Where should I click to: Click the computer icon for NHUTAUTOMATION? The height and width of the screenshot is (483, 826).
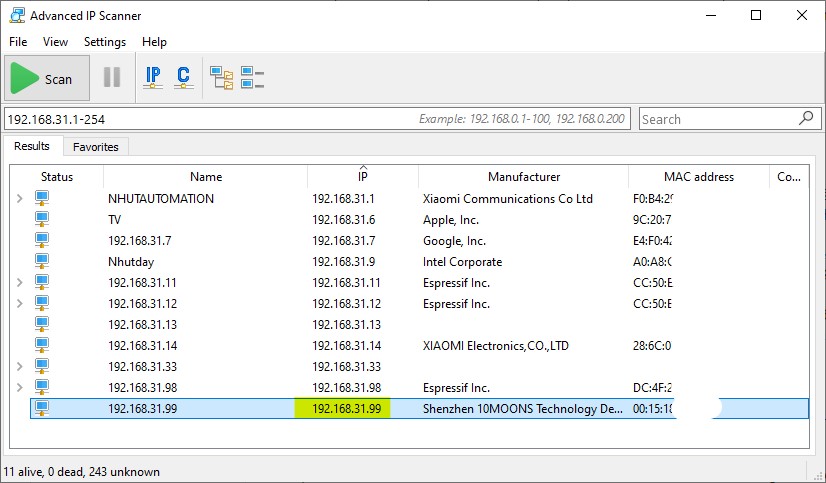point(42,198)
